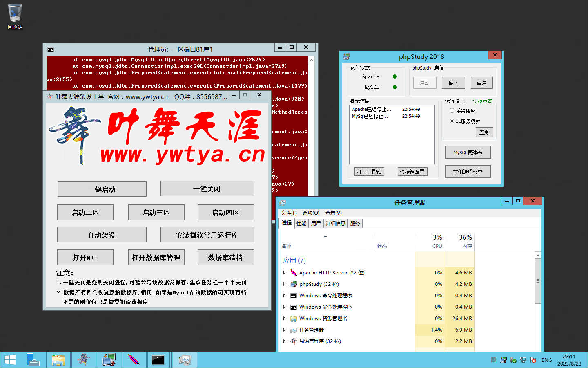The width and height of the screenshot is (588, 368).
Task: Click the Apache green status indicator
Action: coord(395,76)
